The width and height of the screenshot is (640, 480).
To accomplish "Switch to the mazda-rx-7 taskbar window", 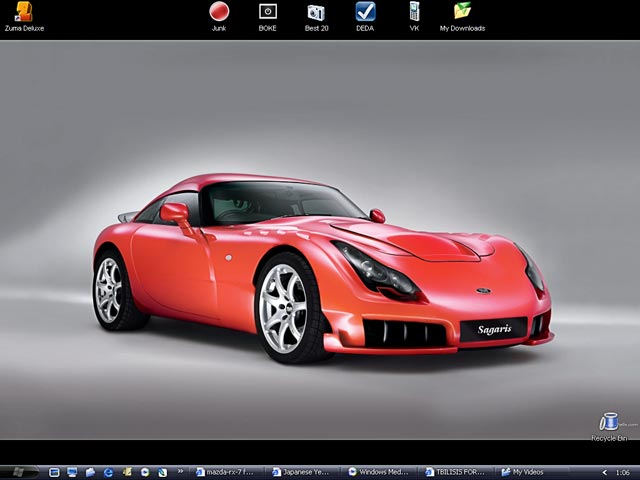I will 227,472.
